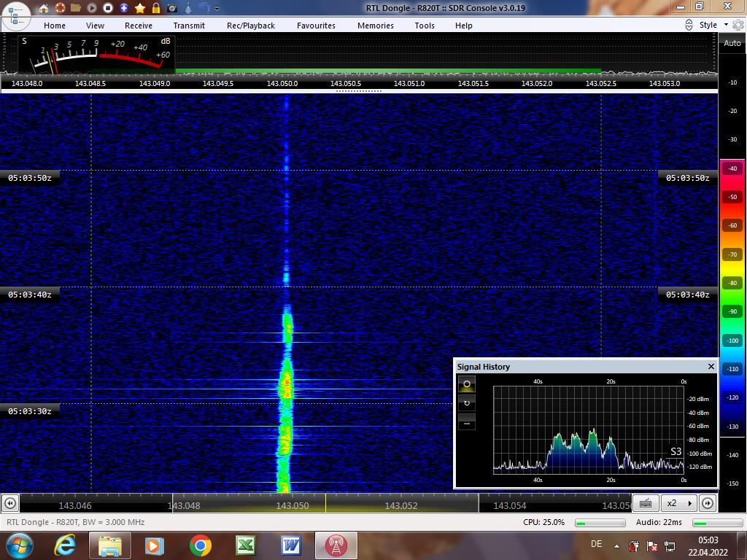Click the Home house icon in quick access toolbar
Screen dimensions: 747x560
(44, 8)
